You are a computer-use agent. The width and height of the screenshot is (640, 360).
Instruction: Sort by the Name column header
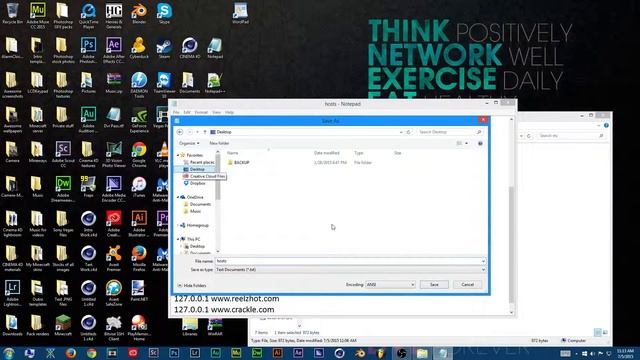(x=233, y=153)
